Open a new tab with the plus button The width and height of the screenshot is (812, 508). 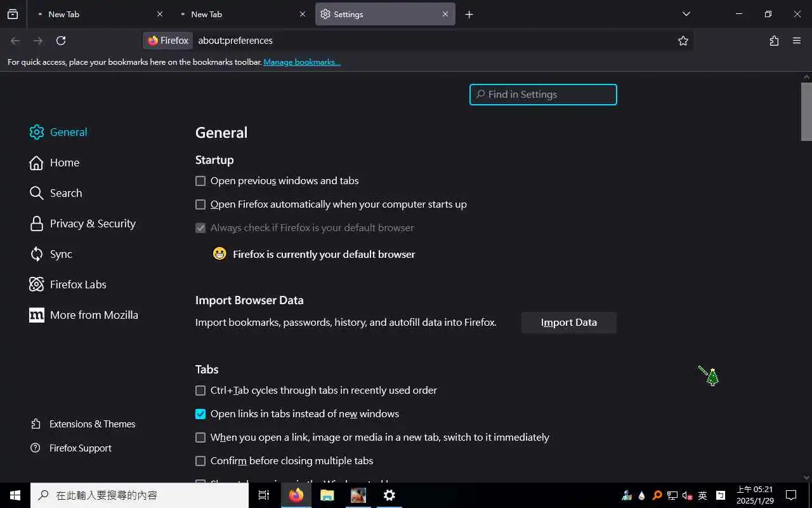(x=469, y=14)
